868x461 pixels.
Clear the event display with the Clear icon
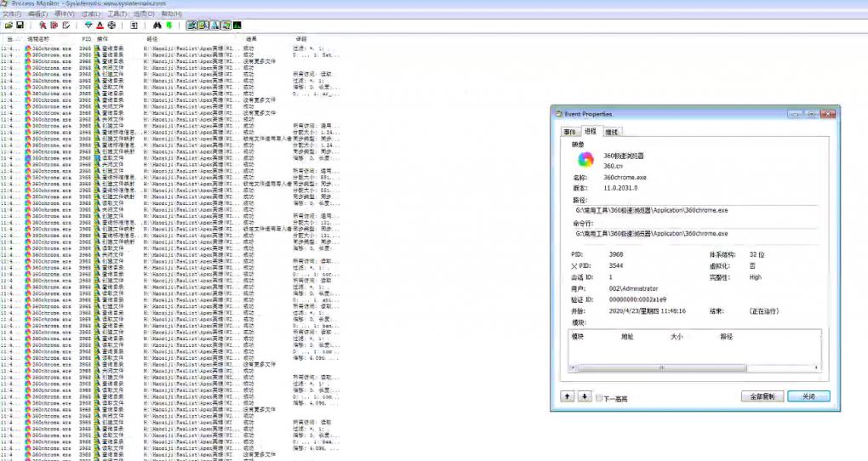(x=66, y=26)
